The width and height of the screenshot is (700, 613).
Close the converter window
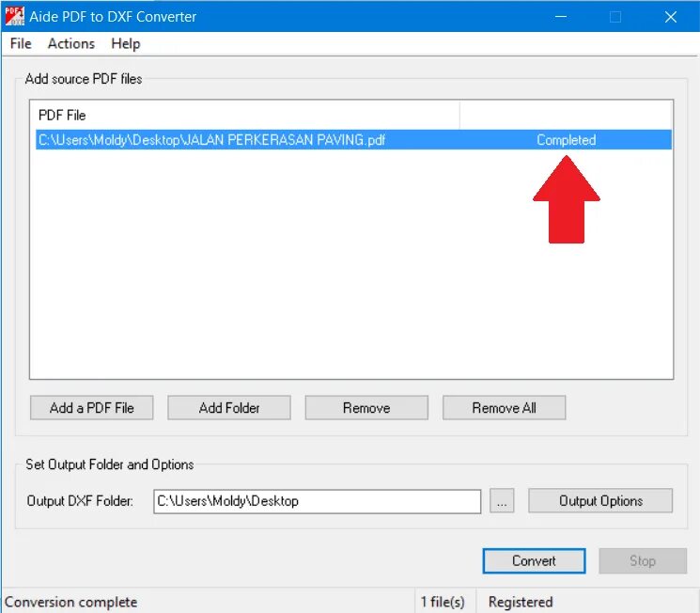tap(671, 17)
